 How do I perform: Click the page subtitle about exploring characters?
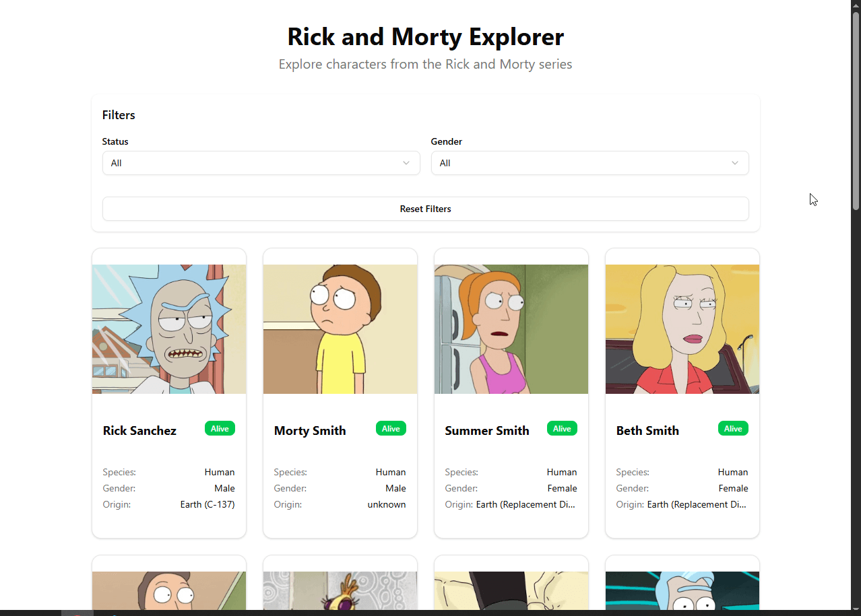(425, 65)
